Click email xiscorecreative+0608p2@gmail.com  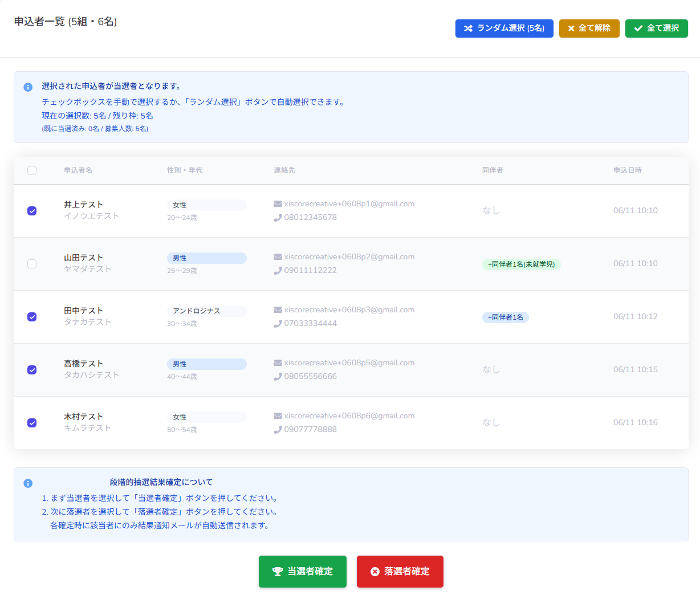349,257
